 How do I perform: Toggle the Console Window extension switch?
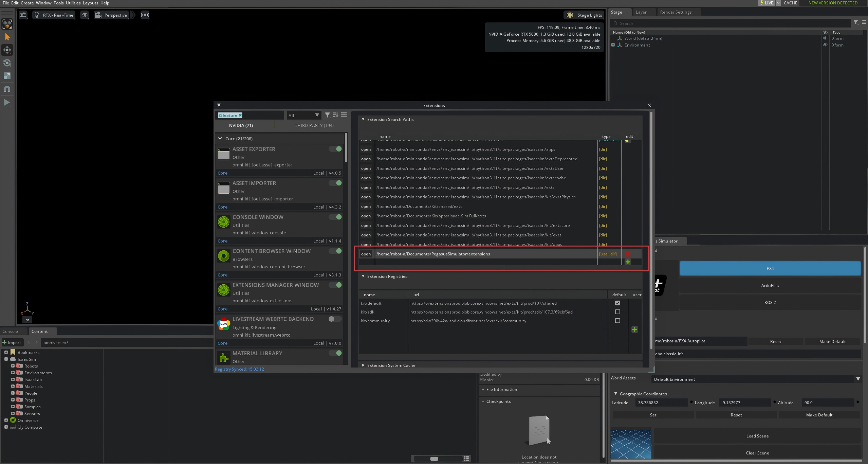(x=335, y=217)
